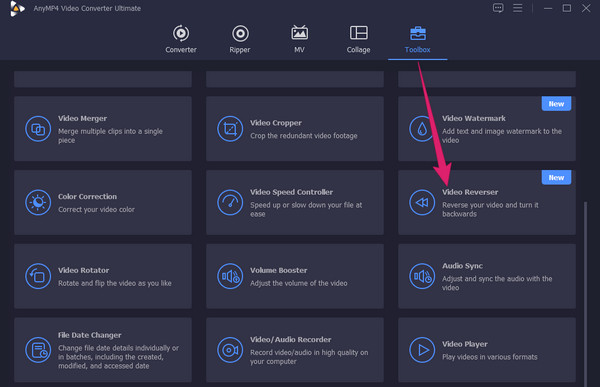This screenshot has width=600, height=387.
Task: Open Video Speed Controller title
Action: [x=291, y=192]
